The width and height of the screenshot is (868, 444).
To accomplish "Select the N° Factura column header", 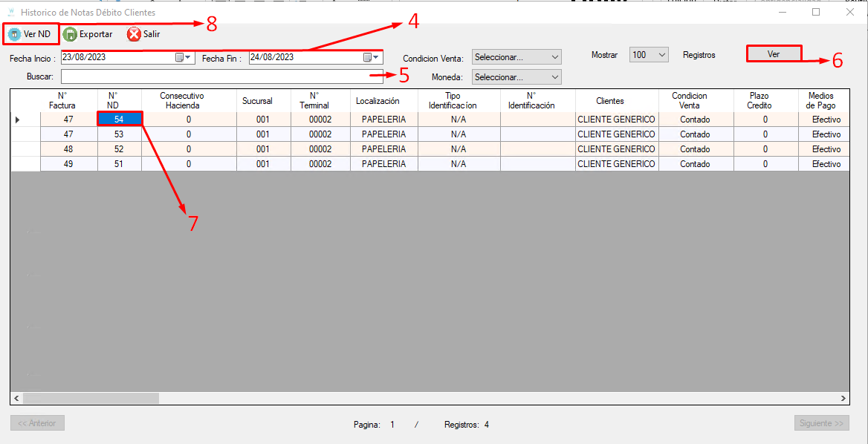I will [x=69, y=100].
